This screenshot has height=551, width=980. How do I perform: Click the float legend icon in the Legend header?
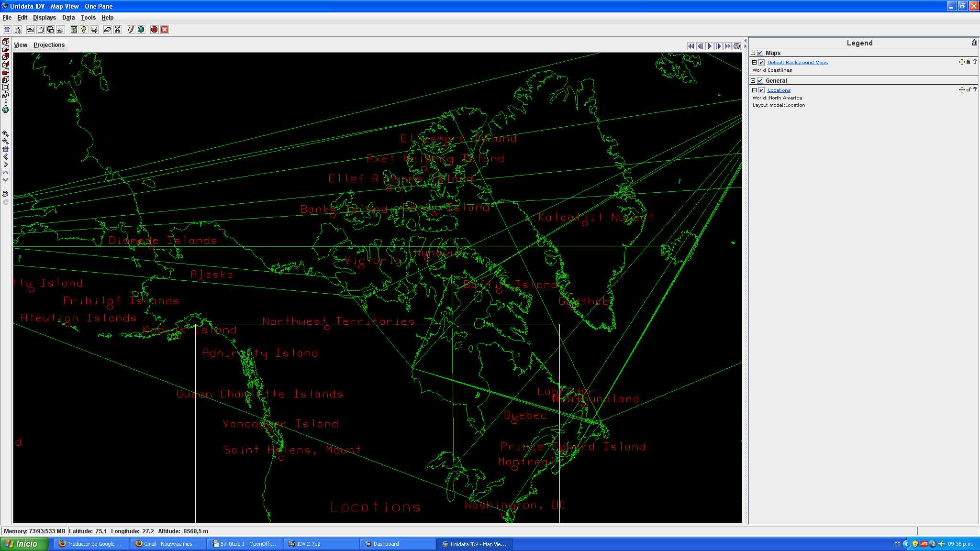(974, 43)
